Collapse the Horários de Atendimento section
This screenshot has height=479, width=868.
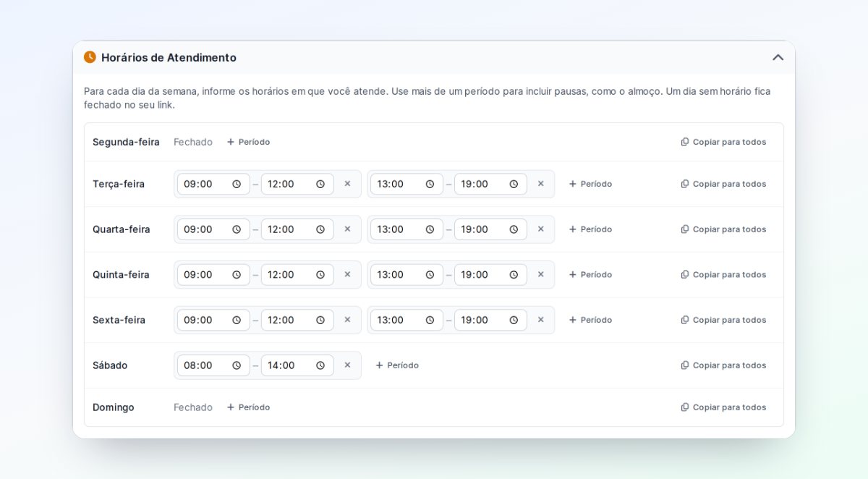click(x=778, y=57)
